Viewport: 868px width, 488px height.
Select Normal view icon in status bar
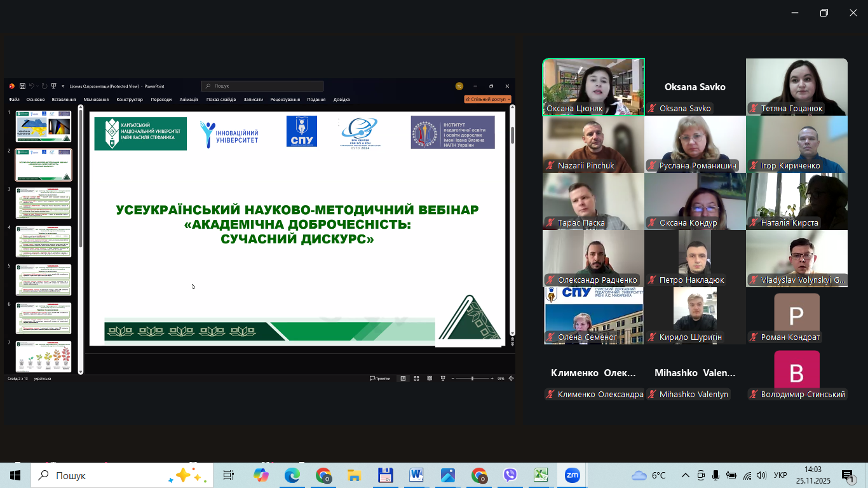(403, 379)
